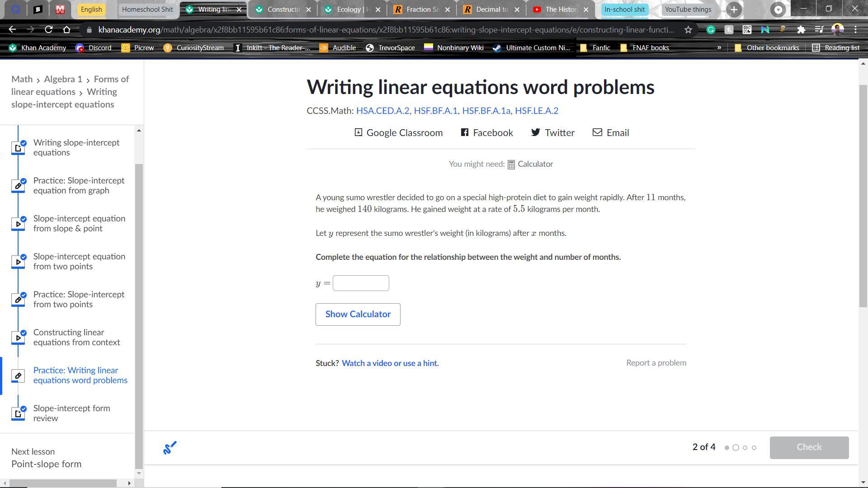This screenshot has width=868, height=488.
Task: Click the scratchpad pencil icon
Action: tap(170, 448)
